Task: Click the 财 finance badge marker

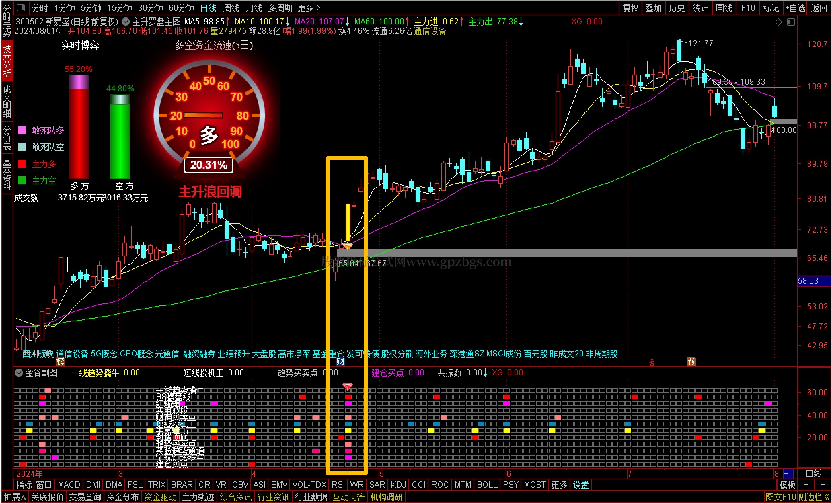Action: pos(341,362)
